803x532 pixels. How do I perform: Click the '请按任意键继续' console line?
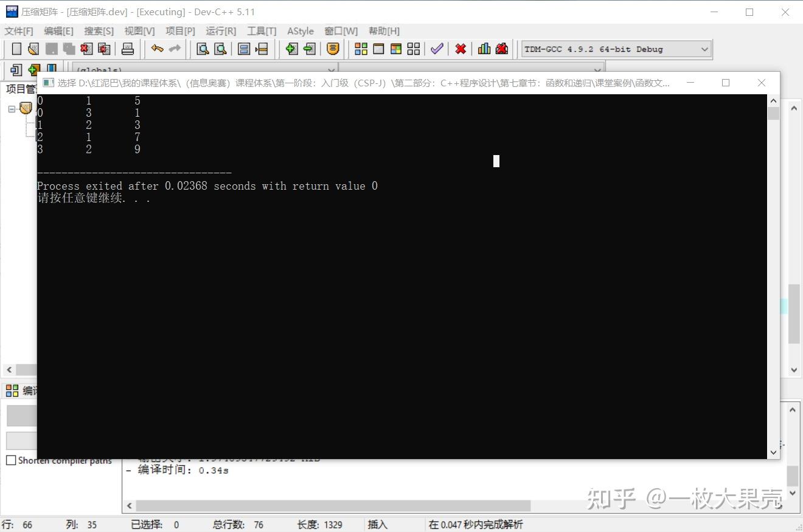point(94,198)
